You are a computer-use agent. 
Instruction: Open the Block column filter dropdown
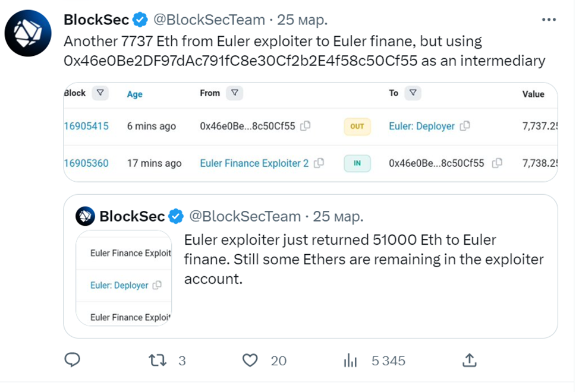pyautogui.click(x=100, y=93)
